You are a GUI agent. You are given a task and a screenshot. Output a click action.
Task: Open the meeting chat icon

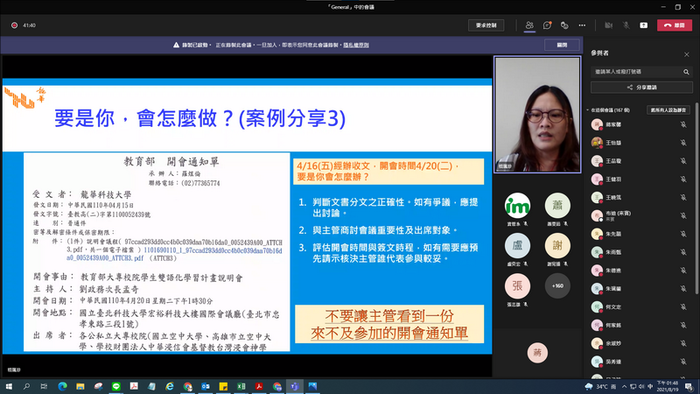[547, 25]
